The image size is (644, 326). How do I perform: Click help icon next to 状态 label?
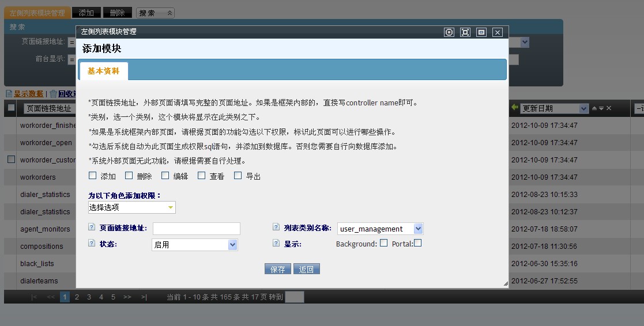(x=92, y=244)
